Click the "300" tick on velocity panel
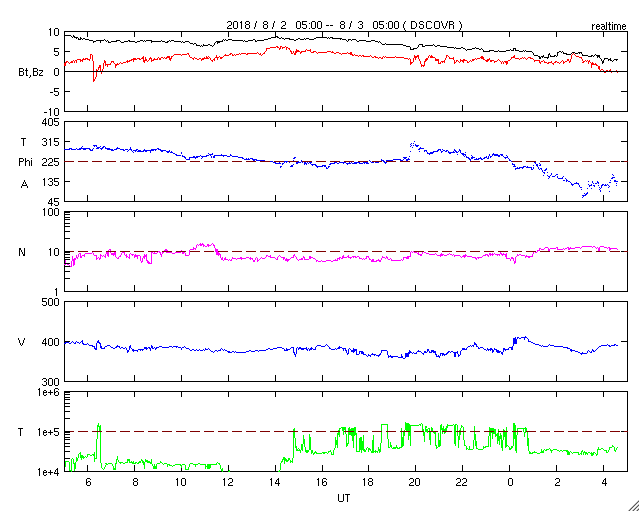The width and height of the screenshot is (640, 512). tap(51, 382)
